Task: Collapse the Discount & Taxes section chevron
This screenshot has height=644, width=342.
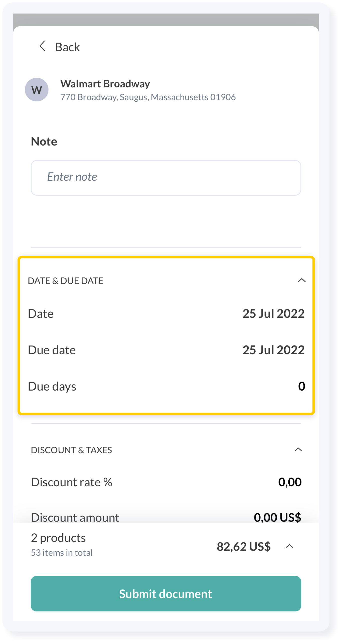Action: (298, 450)
